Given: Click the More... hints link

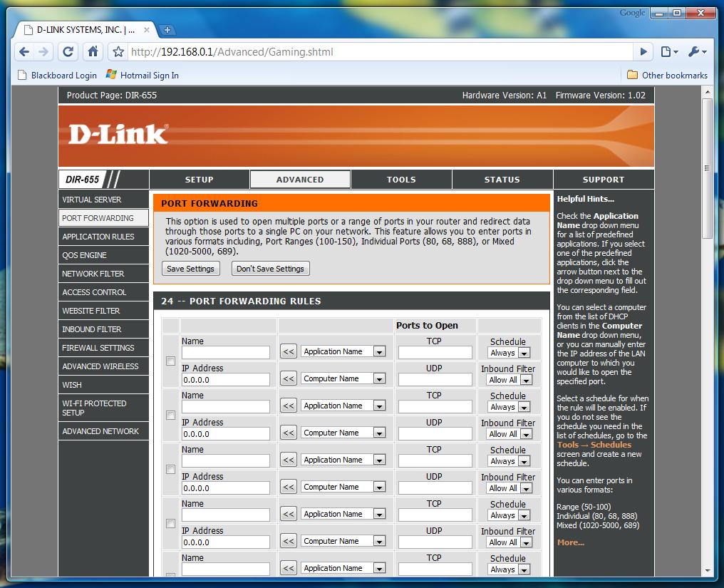Looking at the screenshot, I should 571,542.
